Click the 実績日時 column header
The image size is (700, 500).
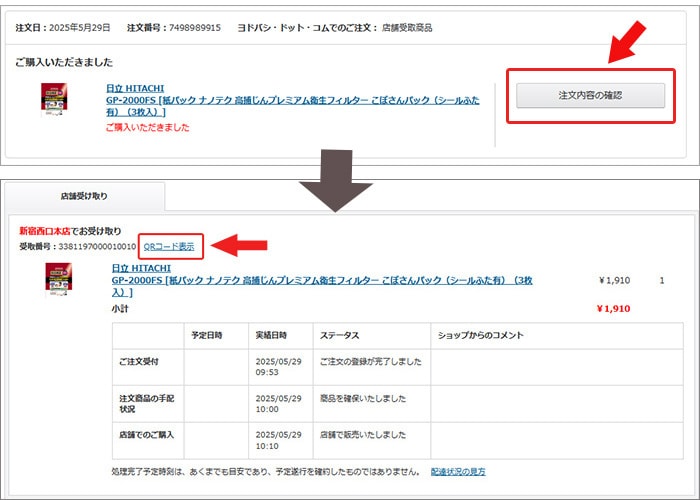coord(271,335)
